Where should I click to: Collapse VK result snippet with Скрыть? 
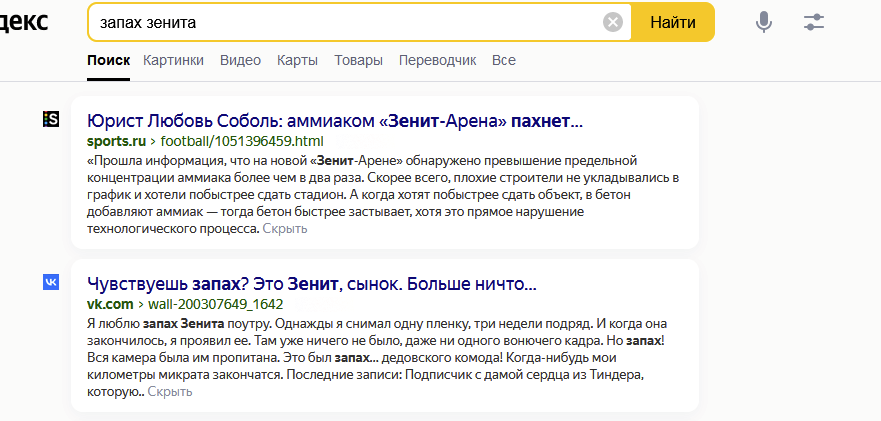tap(170, 392)
